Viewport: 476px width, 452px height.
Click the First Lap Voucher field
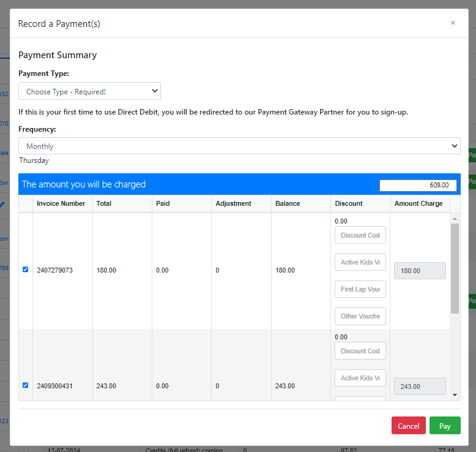point(360,289)
